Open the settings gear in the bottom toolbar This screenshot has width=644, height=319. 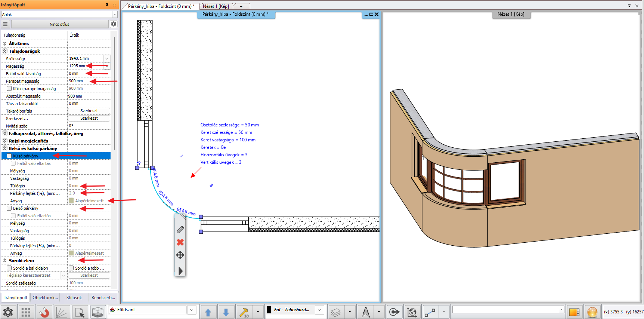pos(8,312)
